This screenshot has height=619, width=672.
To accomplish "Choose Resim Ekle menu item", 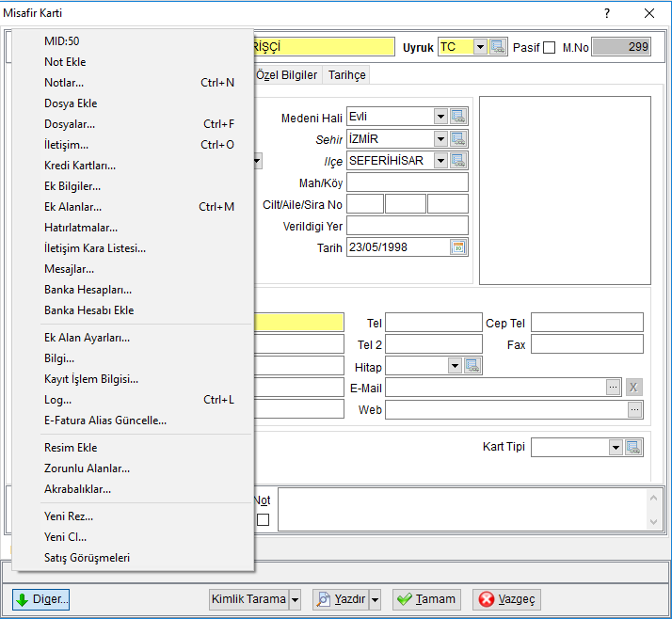I will pos(133,448).
